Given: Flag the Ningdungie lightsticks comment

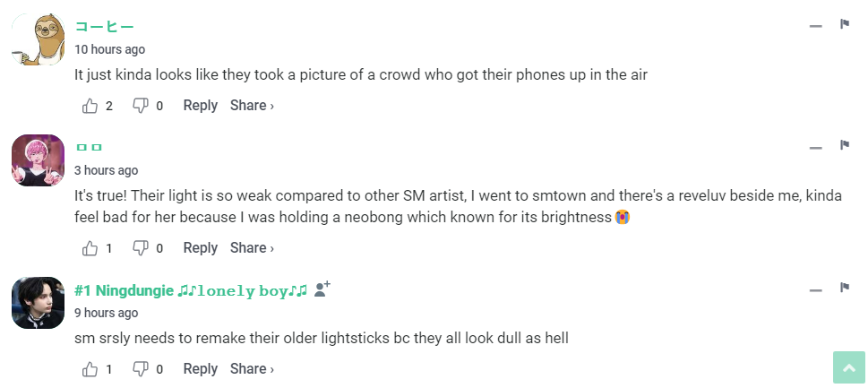Looking at the screenshot, I should (844, 288).
